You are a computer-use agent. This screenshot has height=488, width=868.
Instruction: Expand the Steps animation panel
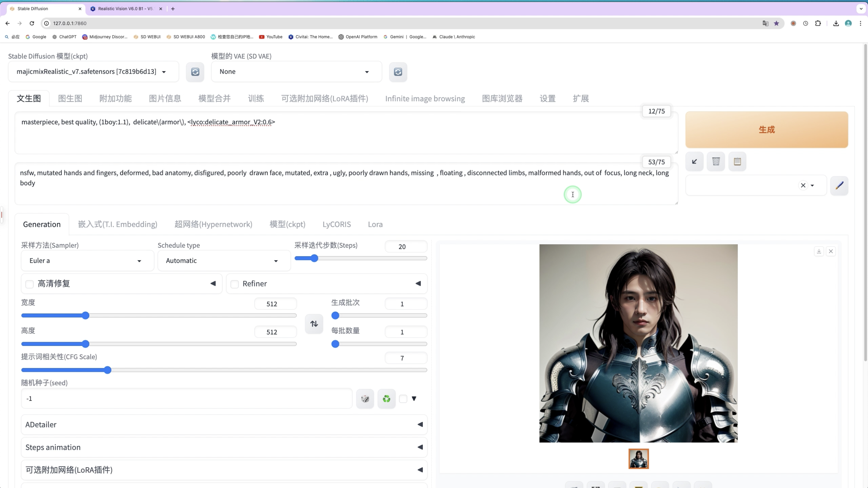pos(224,448)
